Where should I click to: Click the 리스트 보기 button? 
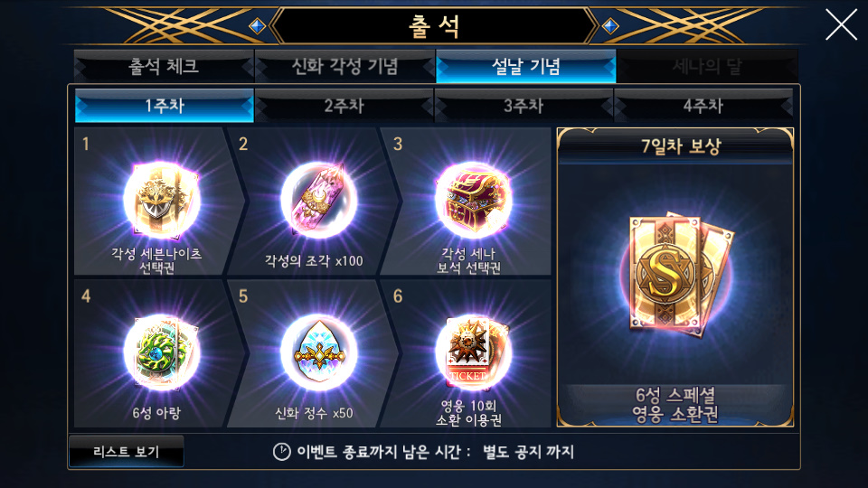click(x=127, y=452)
